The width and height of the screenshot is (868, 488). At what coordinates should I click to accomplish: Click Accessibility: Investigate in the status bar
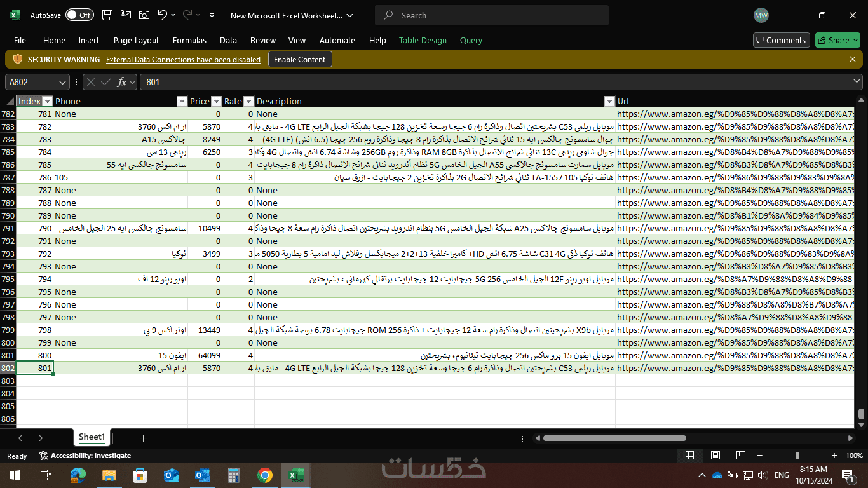(85, 456)
